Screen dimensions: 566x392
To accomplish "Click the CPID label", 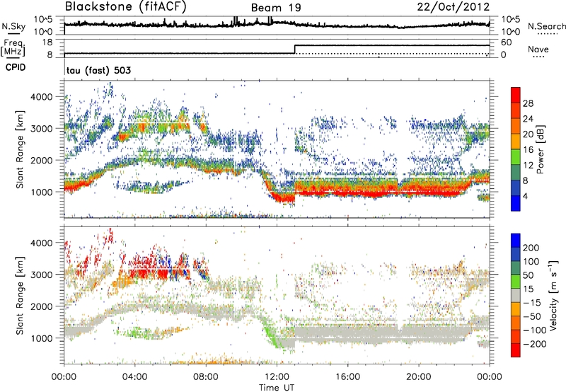I will [16, 67].
